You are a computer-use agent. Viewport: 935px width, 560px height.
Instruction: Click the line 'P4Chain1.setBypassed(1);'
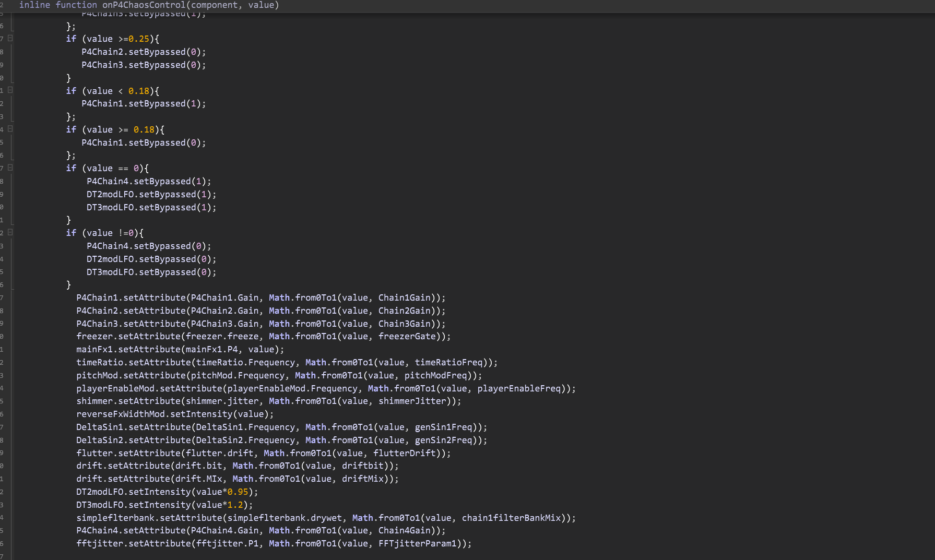[x=144, y=103]
